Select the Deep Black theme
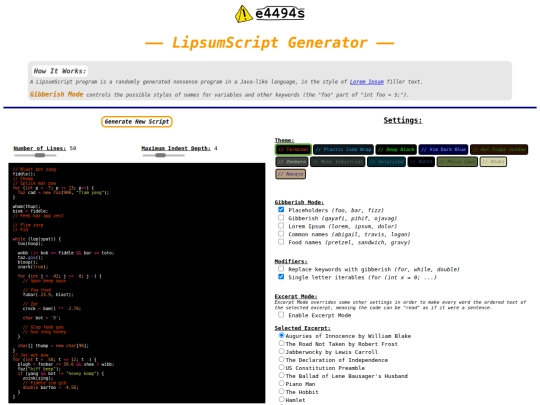This screenshot has width=540, height=405. coord(396,149)
